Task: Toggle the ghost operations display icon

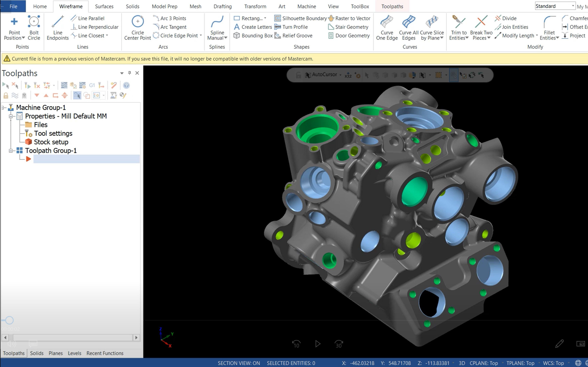Action: (x=24, y=95)
